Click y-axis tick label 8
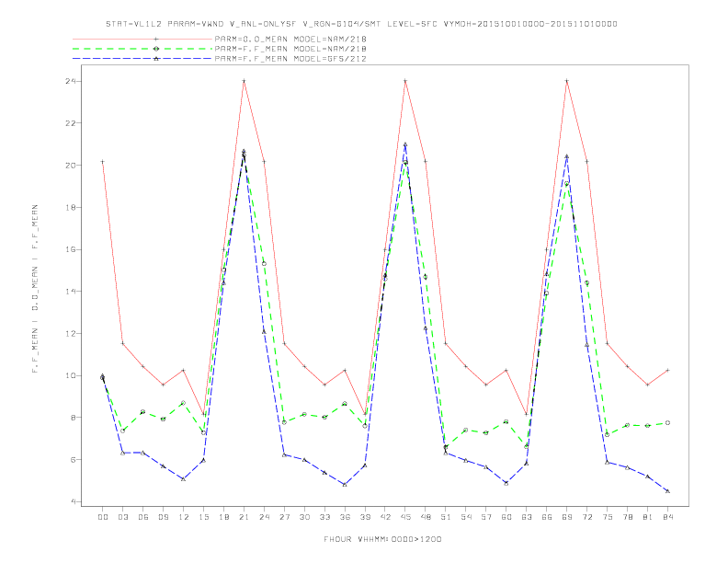 click(x=74, y=418)
